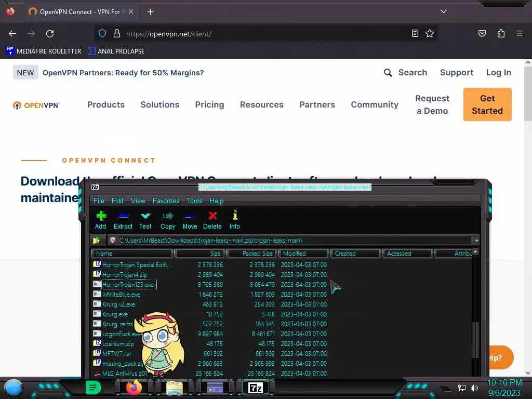Click the Move icon in 7-Zip toolbar
The height and width of the screenshot is (399, 532).
point(190,220)
